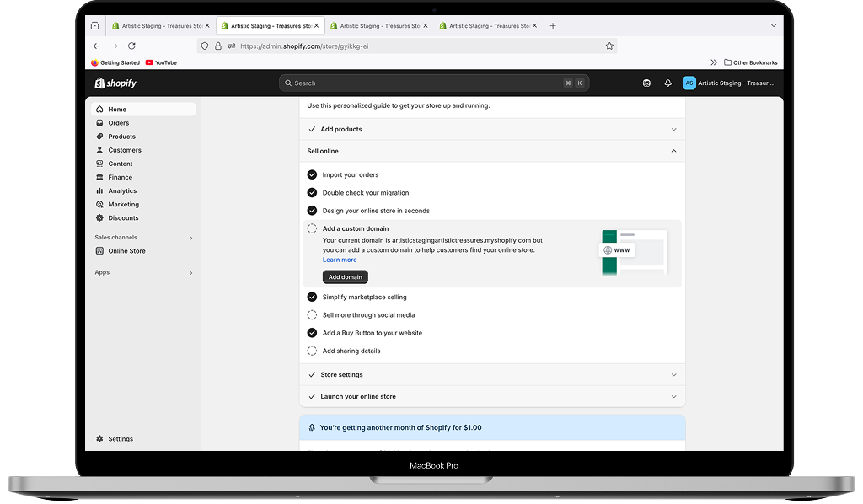Toggle Design your online store check

(312, 211)
